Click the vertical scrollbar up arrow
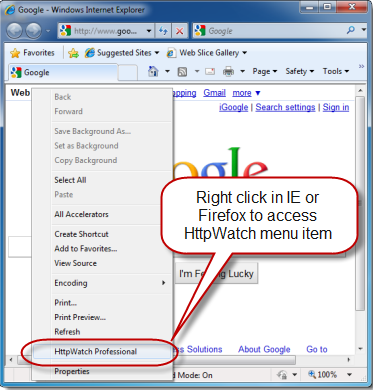The image size is (373, 390). click(x=360, y=91)
